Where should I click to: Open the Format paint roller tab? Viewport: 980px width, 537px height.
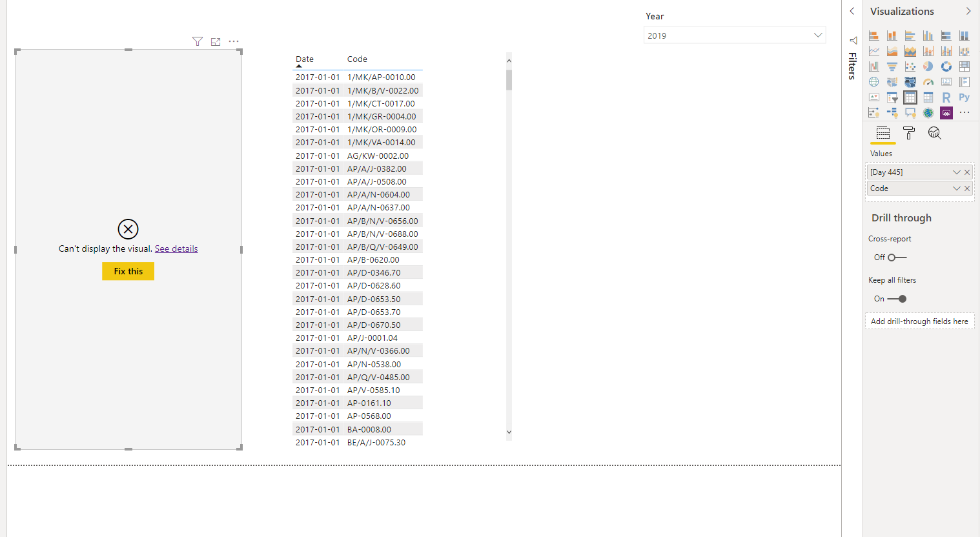click(x=909, y=134)
